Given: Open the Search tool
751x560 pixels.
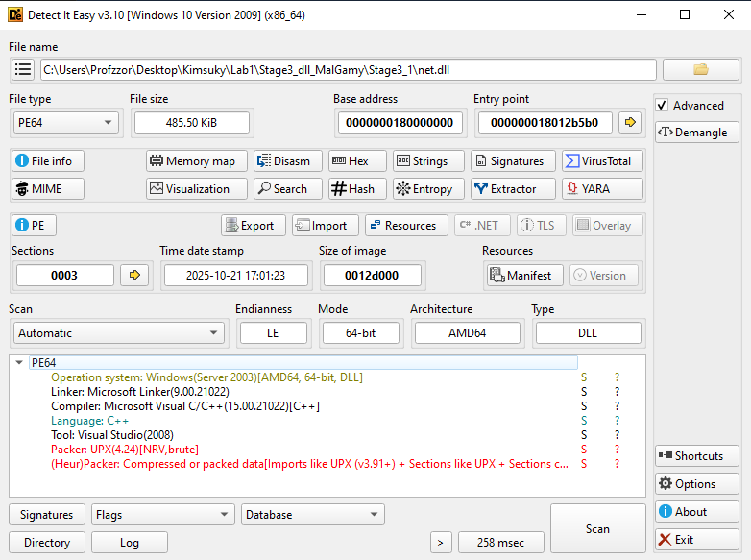Looking at the screenshot, I should click(288, 188).
